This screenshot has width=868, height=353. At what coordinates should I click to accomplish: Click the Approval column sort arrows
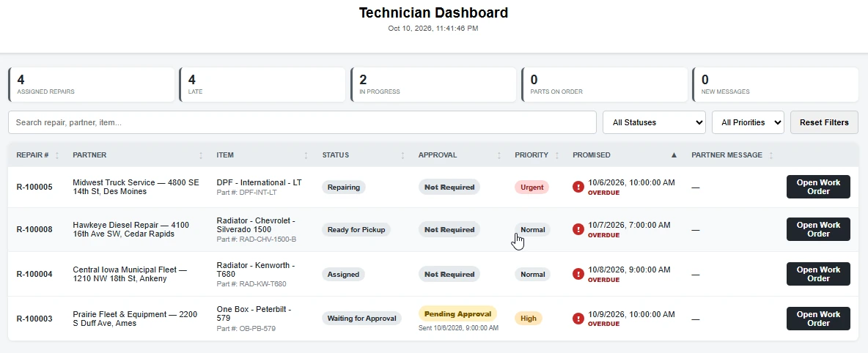(499, 155)
